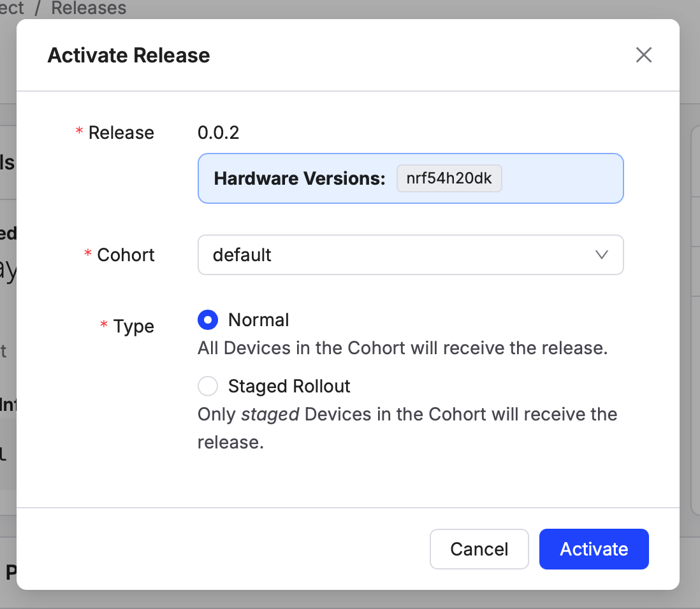Open the Cohort dropdown
Screen dimensions: 700x609
click(x=410, y=255)
